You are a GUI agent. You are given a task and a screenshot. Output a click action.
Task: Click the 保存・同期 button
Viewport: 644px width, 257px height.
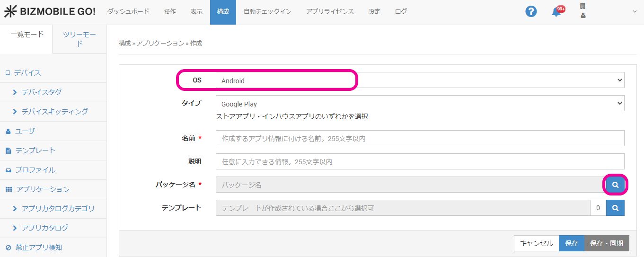tap(607, 243)
